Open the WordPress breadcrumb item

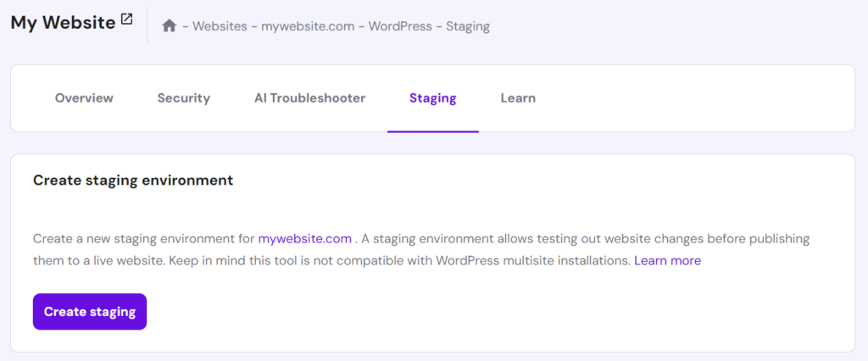pos(403,26)
